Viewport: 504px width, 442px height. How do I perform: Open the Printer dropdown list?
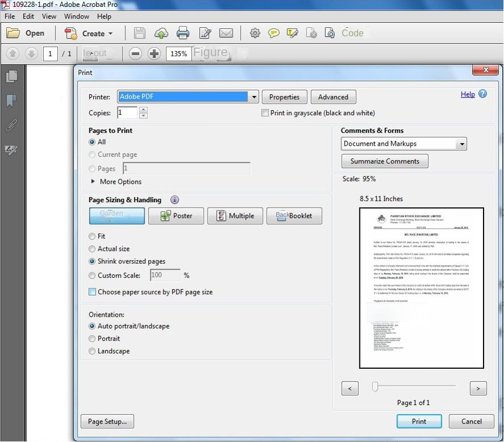point(254,97)
